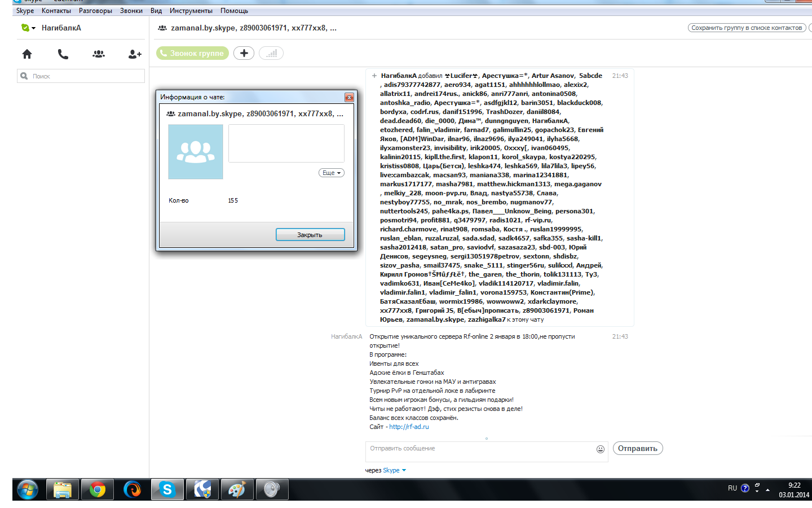Open the Разговоры menu
Viewport: 812px width, 508px height.
click(x=95, y=11)
